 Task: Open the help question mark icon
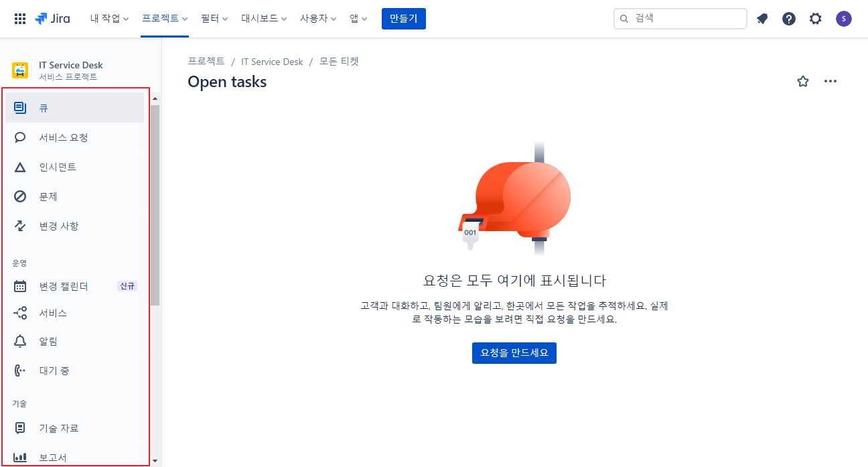[789, 19]
